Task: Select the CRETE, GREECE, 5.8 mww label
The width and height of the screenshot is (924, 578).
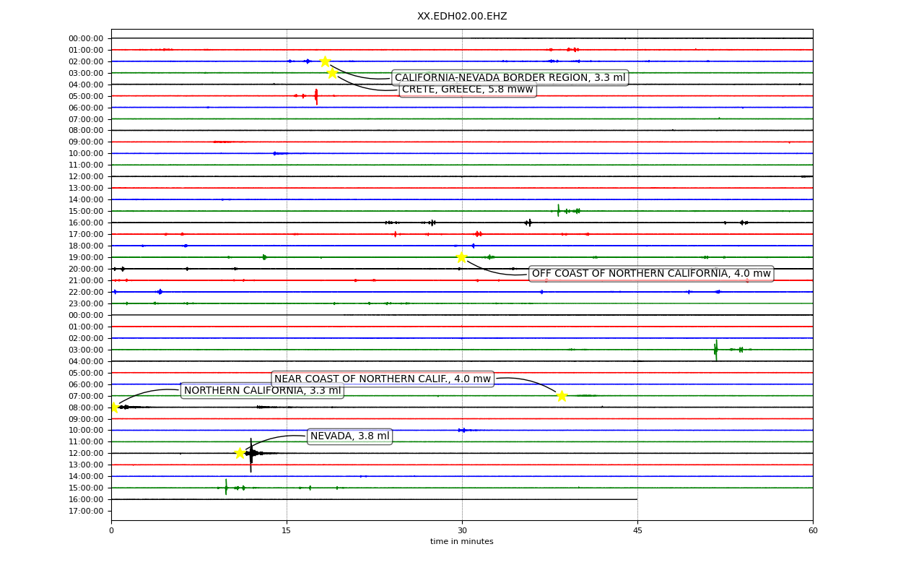Action: pyautogui.click(x=468, y=90)
